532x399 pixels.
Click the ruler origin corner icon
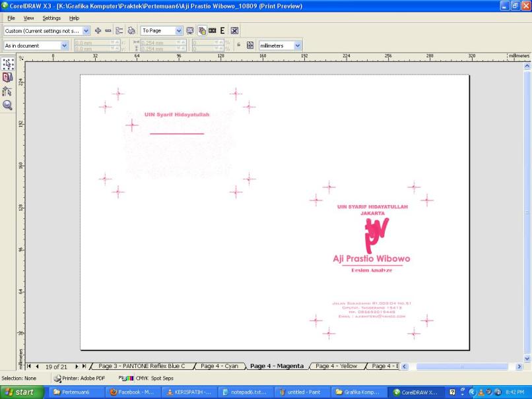(x=21, y=58)
